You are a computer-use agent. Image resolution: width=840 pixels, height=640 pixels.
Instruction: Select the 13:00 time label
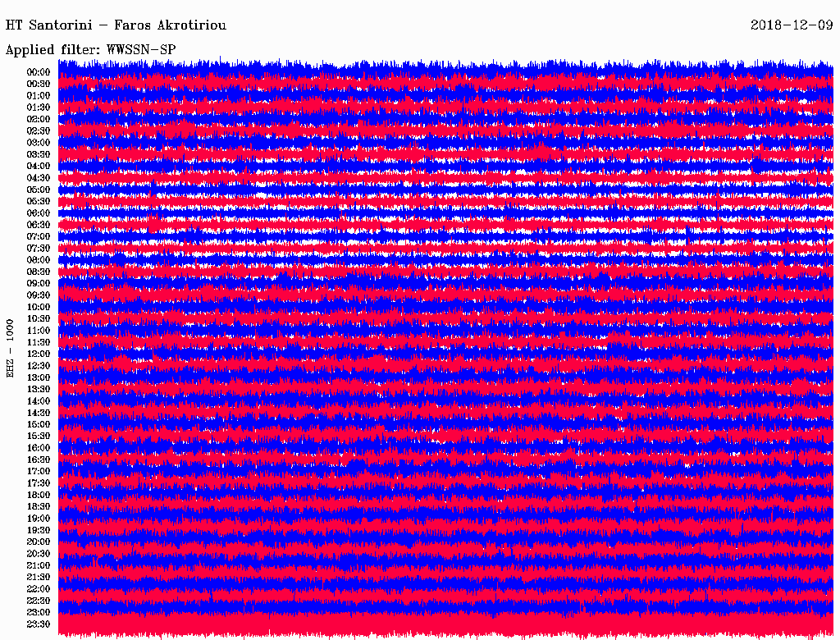[39, 377]
